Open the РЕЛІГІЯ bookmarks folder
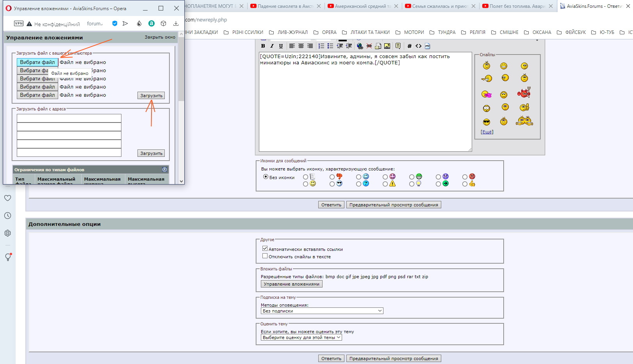The image size is (633, 364). click(473, 32)
